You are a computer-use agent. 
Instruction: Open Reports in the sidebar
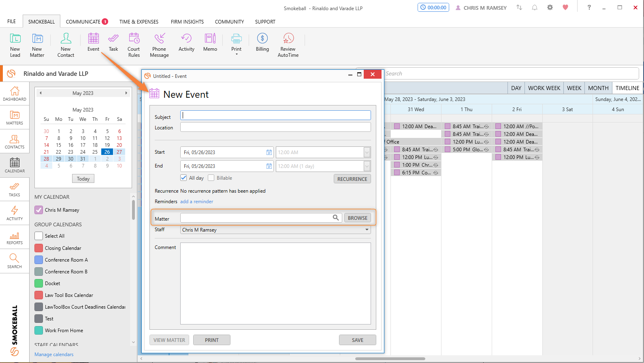click(15, 237)
